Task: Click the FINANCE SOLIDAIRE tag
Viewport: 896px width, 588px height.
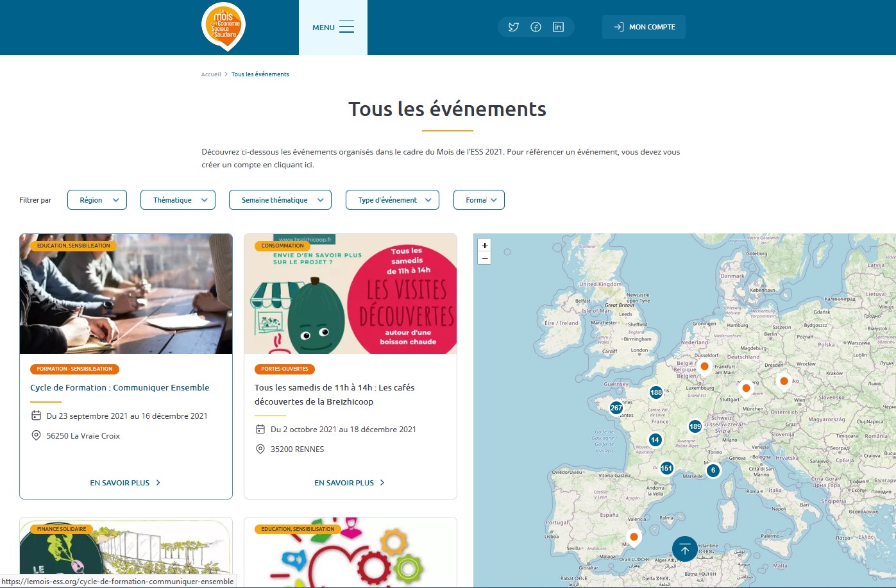Action: tap(62, 529)
